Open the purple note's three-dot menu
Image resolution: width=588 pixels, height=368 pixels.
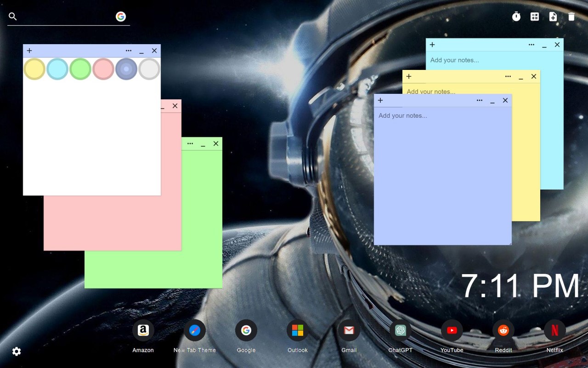point(480,100)
